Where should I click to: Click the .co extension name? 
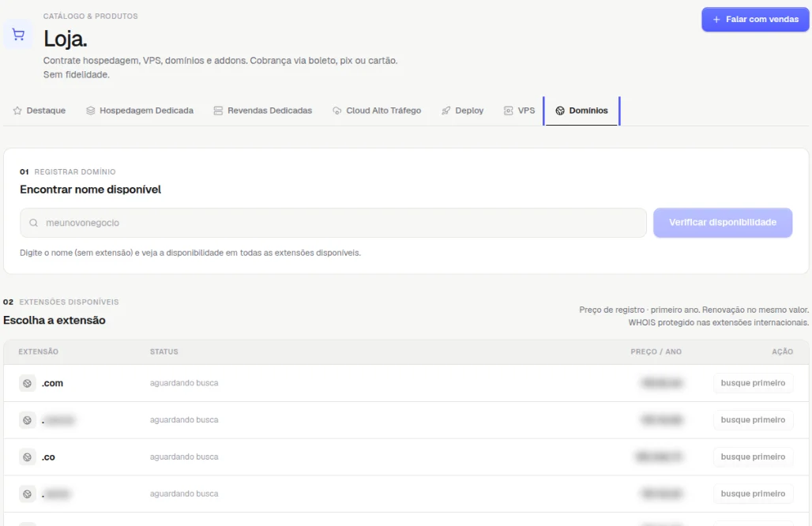click(48, 457)
